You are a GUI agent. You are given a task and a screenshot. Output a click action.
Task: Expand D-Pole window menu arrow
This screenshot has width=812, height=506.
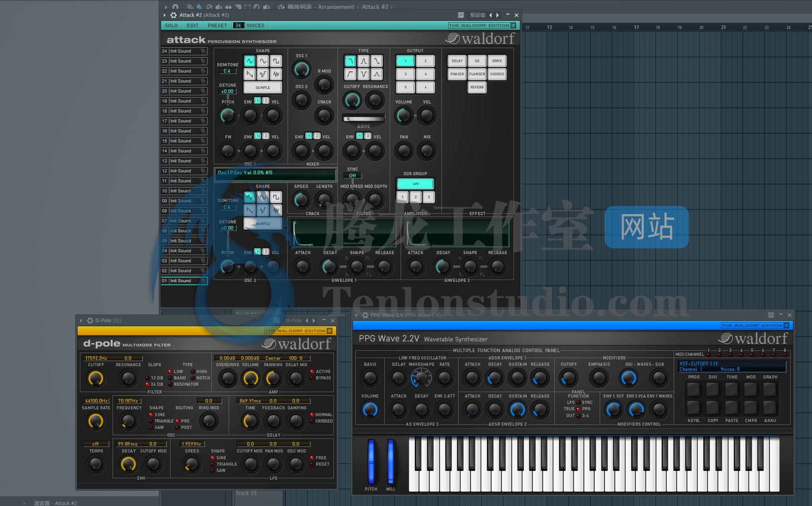(81, 320)
